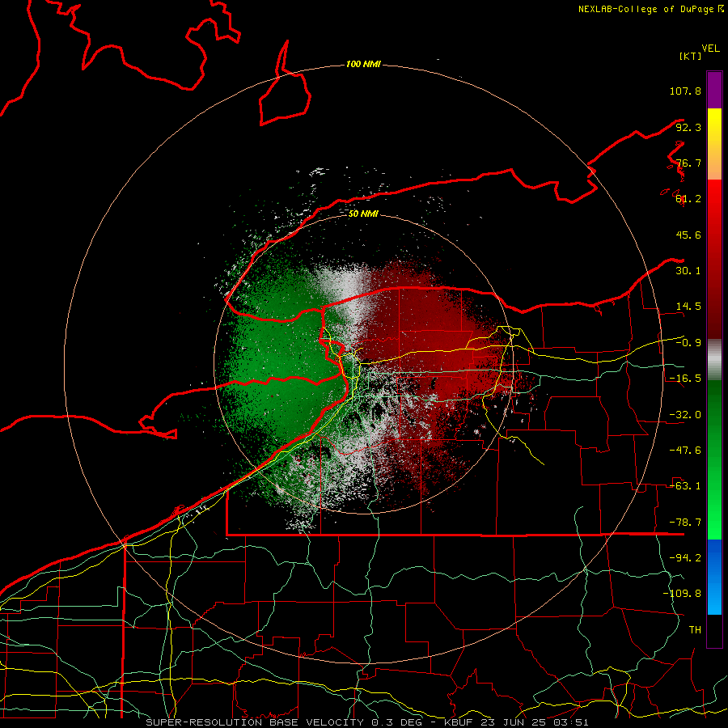Click the green inbound segment of the color bar
The height and width of the screenshot is (728, 728).
(714, 459)
